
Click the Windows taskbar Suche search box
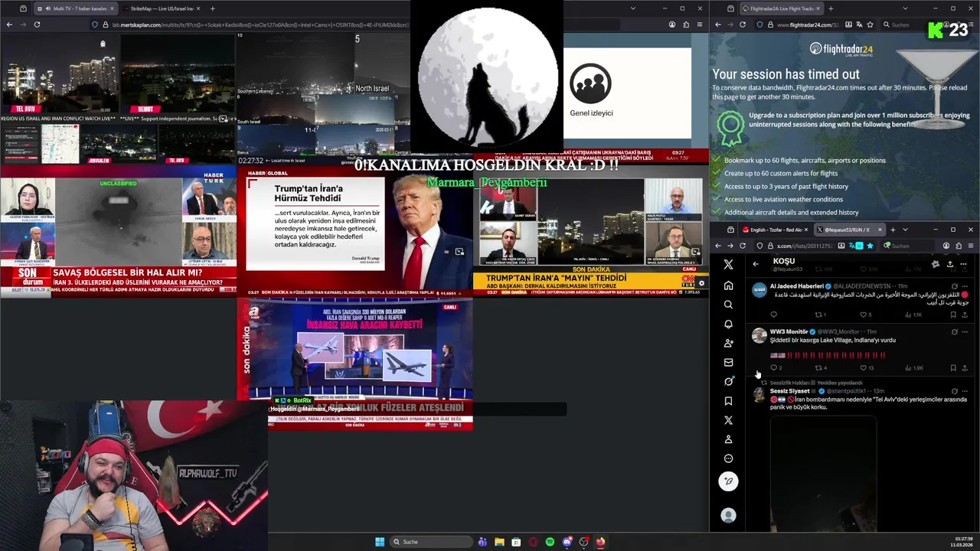tap(430, 542)
